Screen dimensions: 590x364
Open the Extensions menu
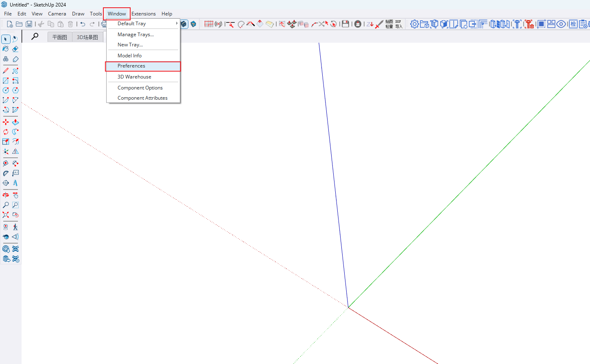143,14
